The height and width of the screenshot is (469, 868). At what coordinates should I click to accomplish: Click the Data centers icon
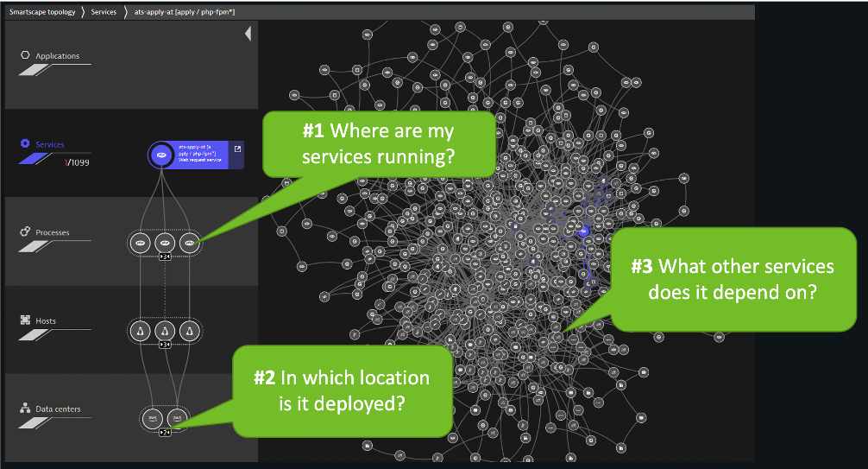pos(25,409)
